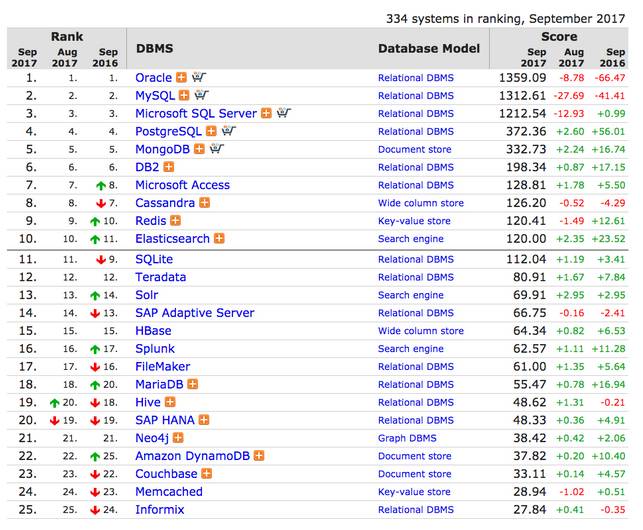Click the orange plus icon next to Cassandra
The height and width of the screenshot is (530, 643).
pos(205,203)
